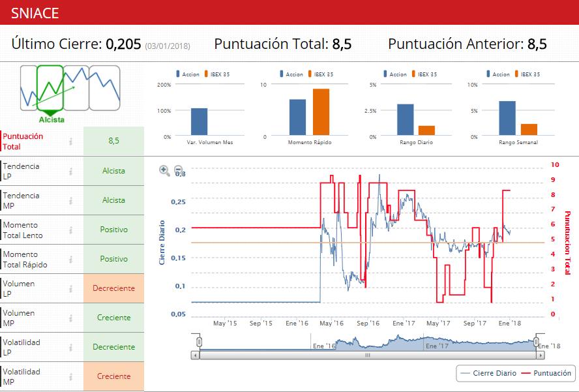Click the SNIACE header title
This screenshot has height=392, width=579.
click(x=35, y=13)
